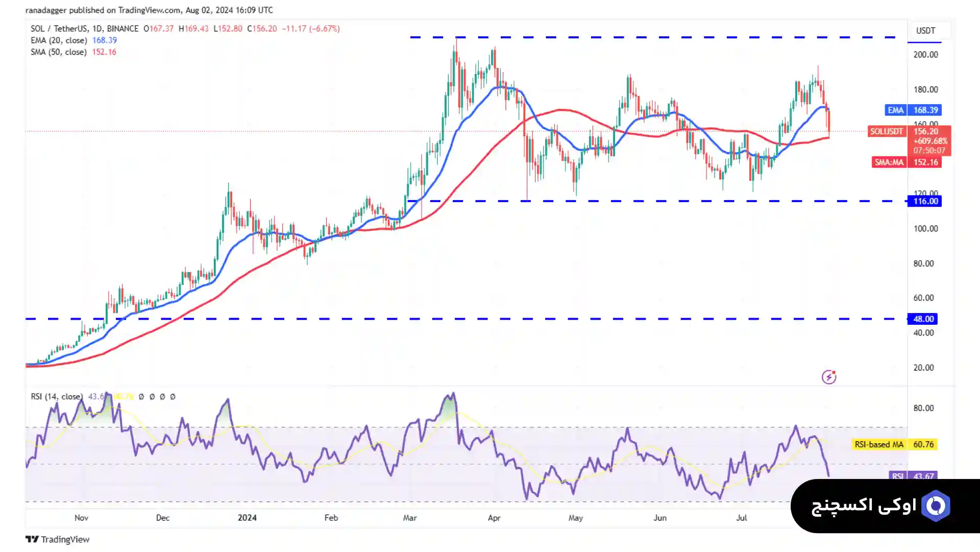This screenshot has width=980, height=552.
Task: Click the Nov label on time axis
Action: click(x=81, y=518)
